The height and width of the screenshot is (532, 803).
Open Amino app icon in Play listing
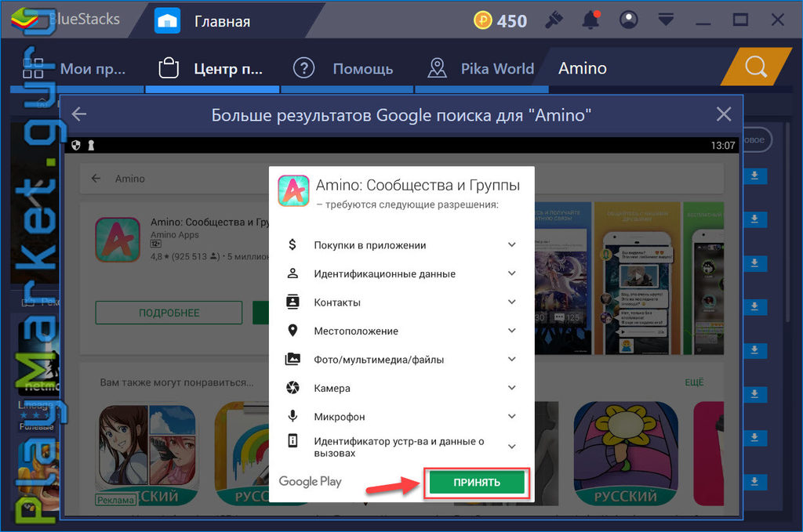pyautogui.click(x=118, y=240)
